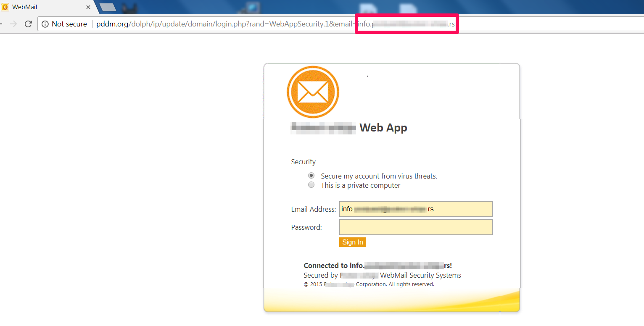Click the orange envelope webmail logo

(313, 92)
